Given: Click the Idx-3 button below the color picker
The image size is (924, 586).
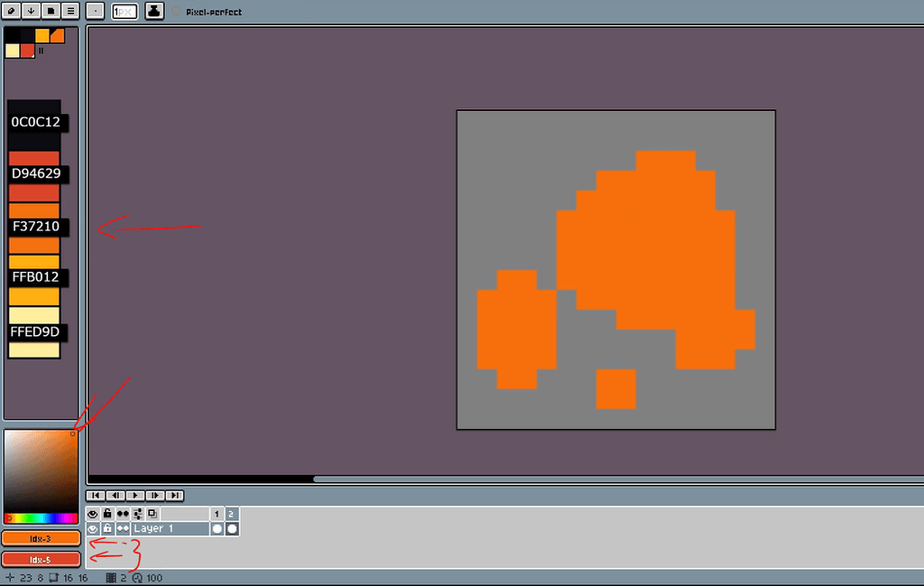Looking at the screenshot, I should 41,537.
